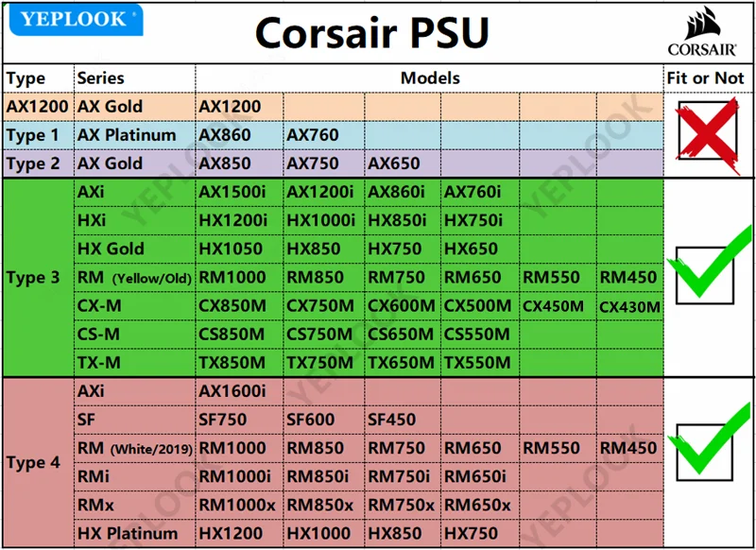Viewport: 756px width, 550px height.
Task: Select the AX1200 model cell
Action: [x=230, y=107]
